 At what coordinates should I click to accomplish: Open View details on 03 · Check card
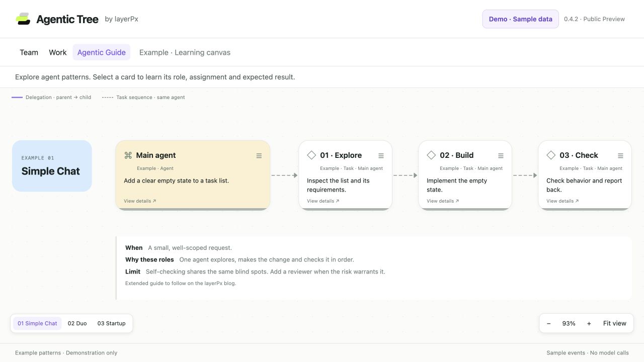click(562, 201)
